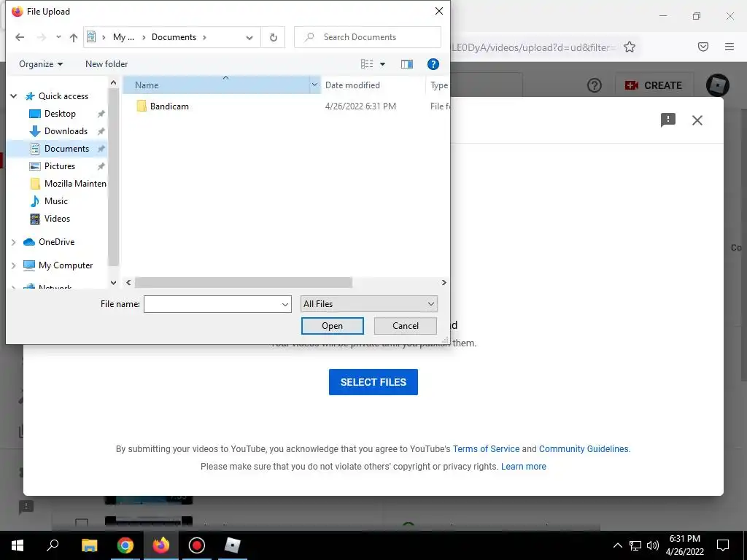Collapse the Quick access tree
Image resolution: width=747 pixels, height=560 pixels.
[14, 96]
